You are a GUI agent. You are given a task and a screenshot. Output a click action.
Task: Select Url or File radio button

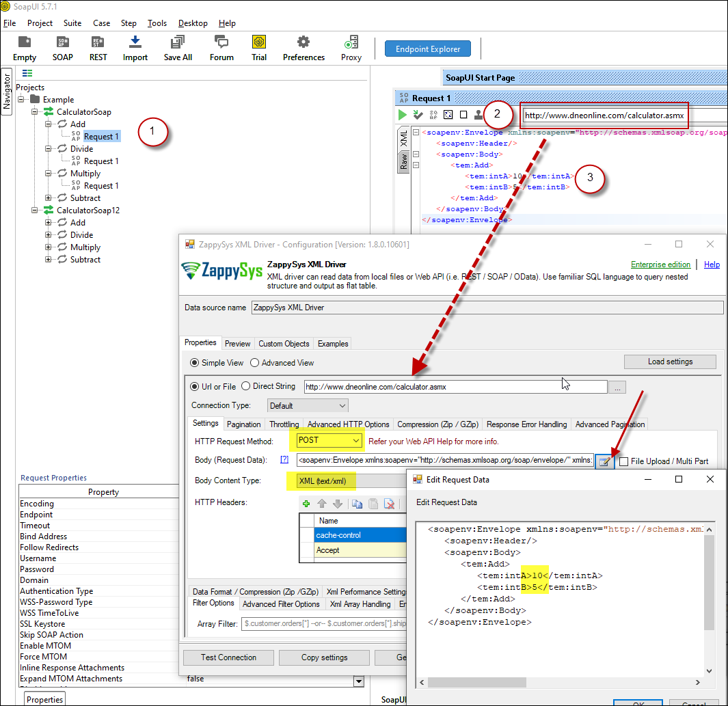(195, 386)
